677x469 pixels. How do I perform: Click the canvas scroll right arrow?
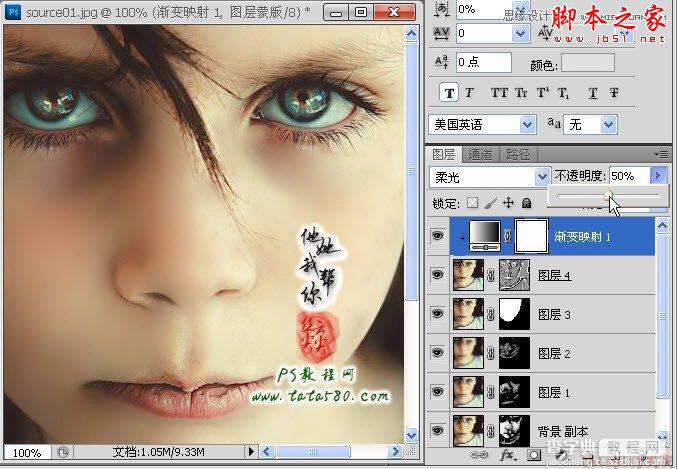(x=394, y=452)
